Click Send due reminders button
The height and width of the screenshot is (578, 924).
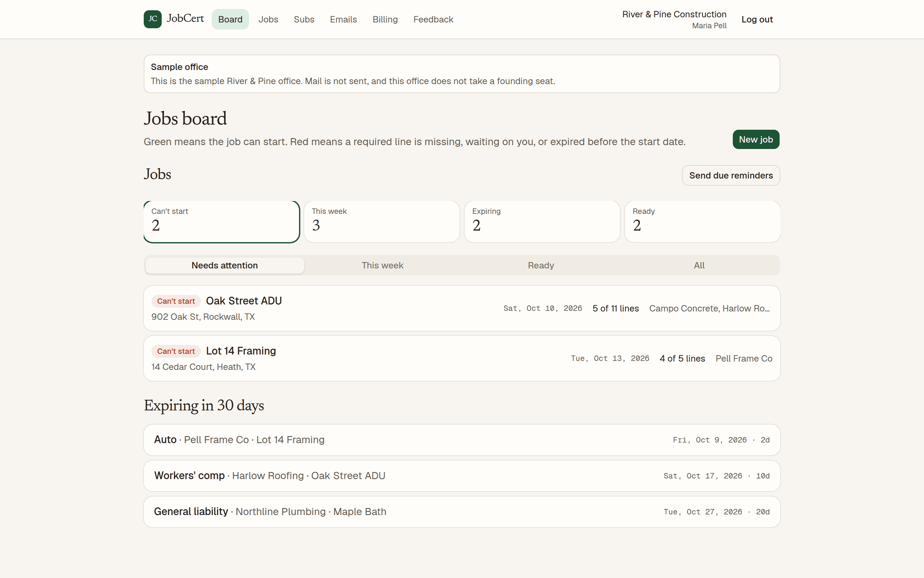point(731,175)
